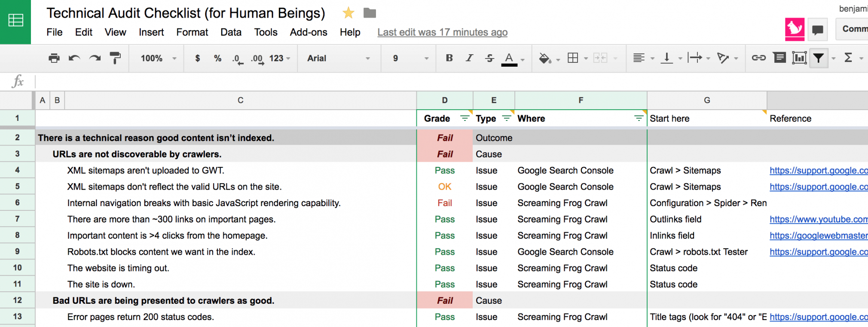Click the print icon in toolbar
The height and width of the screenshot is (327, 868).
click(54, 58)
